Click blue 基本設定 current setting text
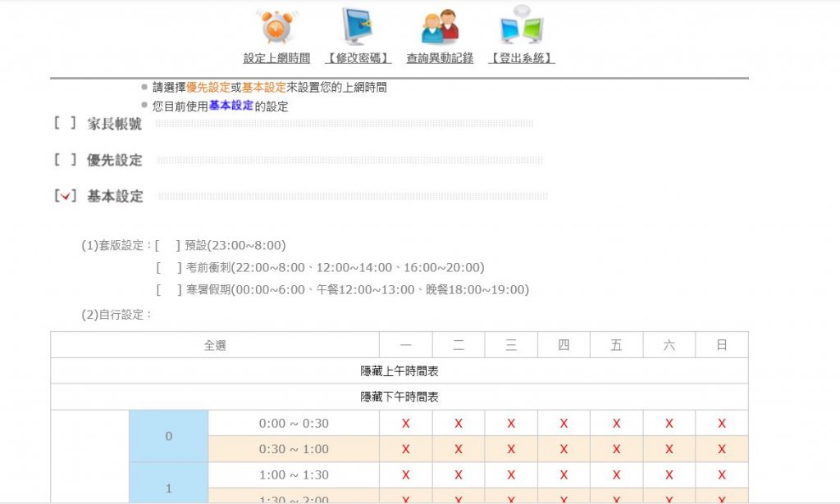840x504 pixels. point(231,106)
